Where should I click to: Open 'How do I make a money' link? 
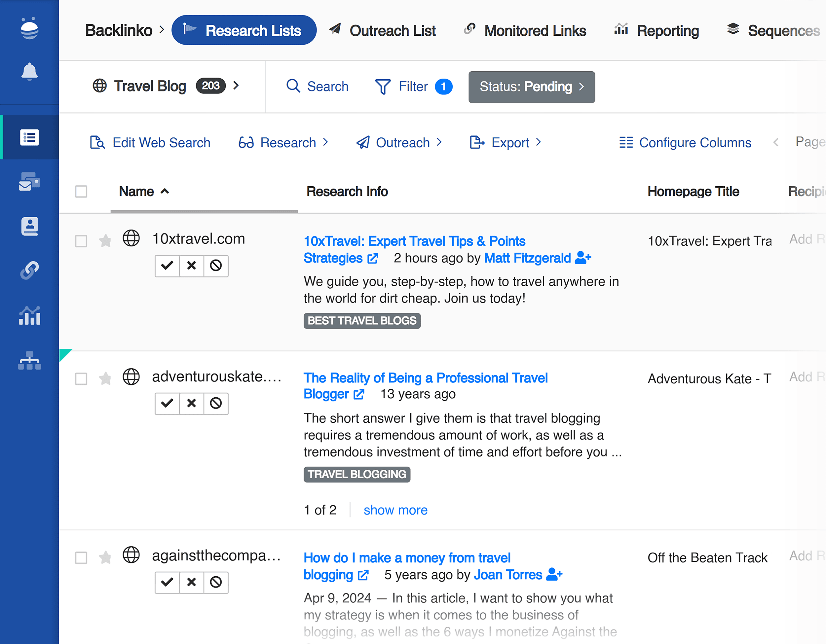(x=407, y=566)
